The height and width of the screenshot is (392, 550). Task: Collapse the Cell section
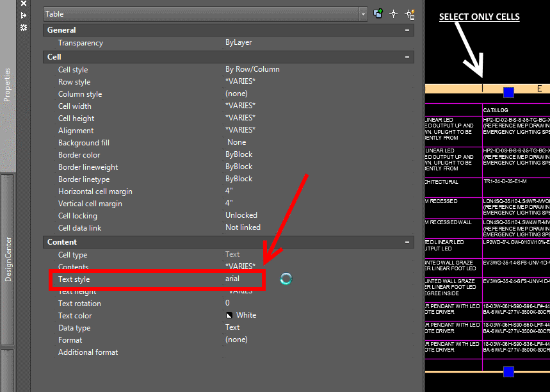pos(407,57)
